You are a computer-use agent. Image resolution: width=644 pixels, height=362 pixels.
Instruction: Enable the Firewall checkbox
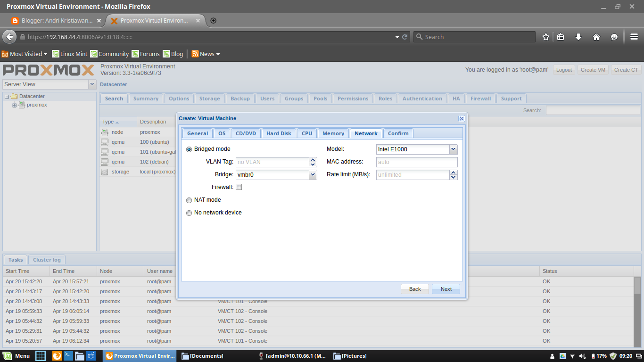239,187
